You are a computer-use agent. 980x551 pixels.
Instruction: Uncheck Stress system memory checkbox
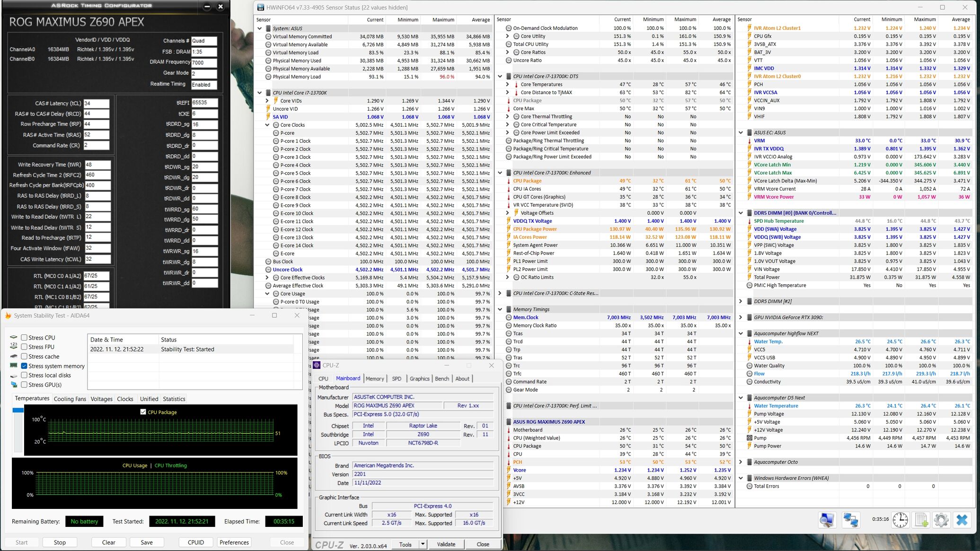click(x=24, y=366)
